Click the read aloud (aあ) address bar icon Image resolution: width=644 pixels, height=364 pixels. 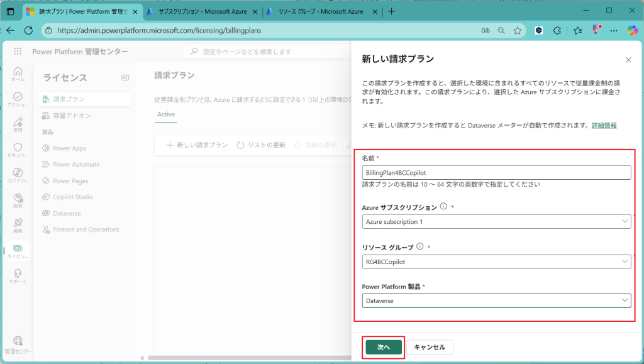[486, 30]
